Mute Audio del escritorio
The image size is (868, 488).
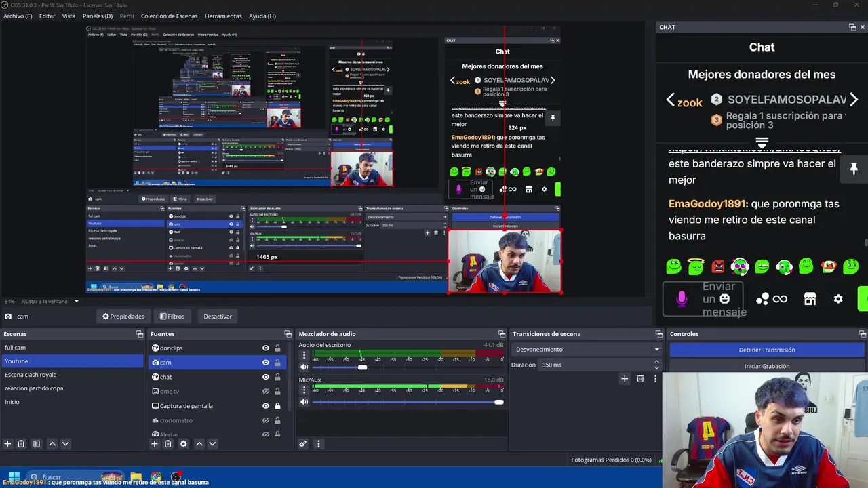304,367
